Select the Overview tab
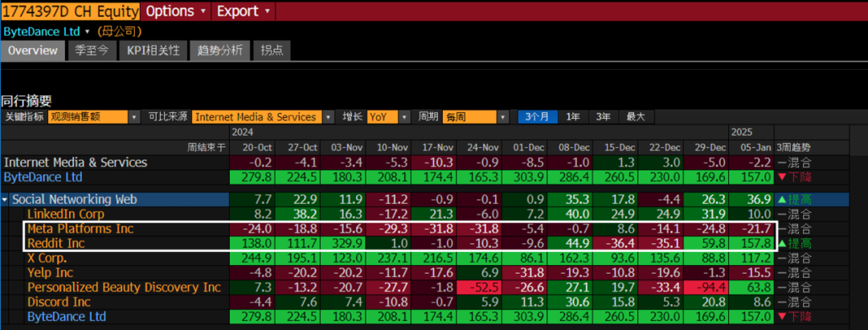The image size is (868, 330). point(33,51)
